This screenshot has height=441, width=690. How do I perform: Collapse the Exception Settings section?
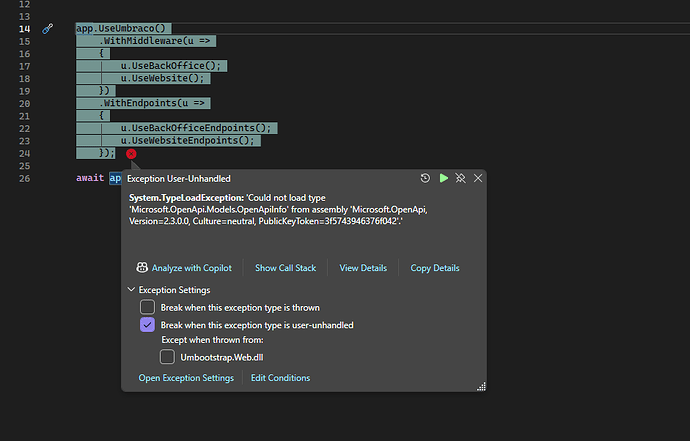[131, 290]
